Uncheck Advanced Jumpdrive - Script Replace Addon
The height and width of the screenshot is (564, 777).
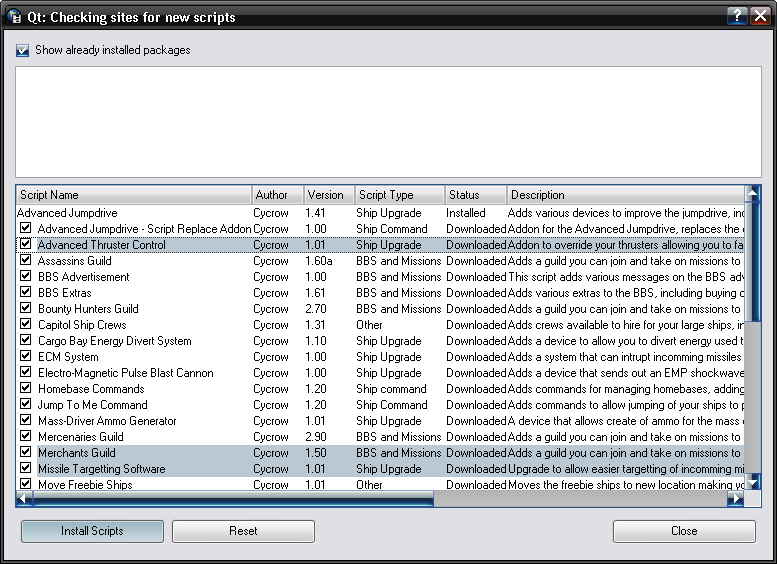point(25,228)
